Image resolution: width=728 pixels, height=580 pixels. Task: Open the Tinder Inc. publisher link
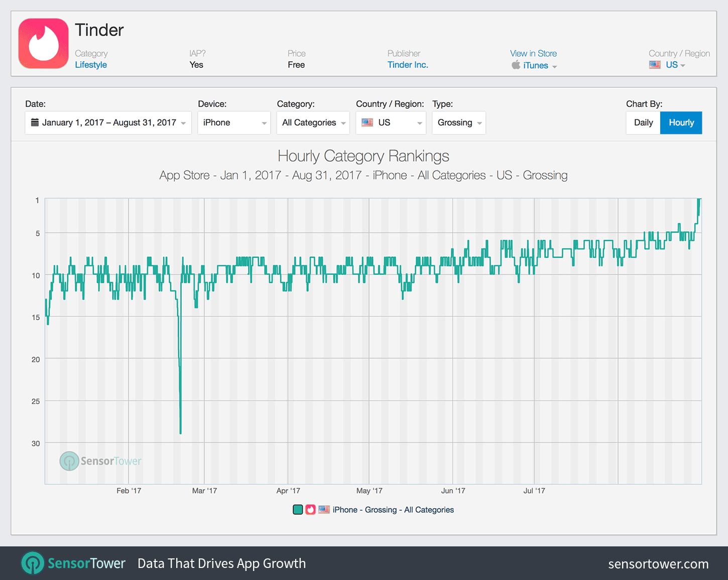[408, 65]
